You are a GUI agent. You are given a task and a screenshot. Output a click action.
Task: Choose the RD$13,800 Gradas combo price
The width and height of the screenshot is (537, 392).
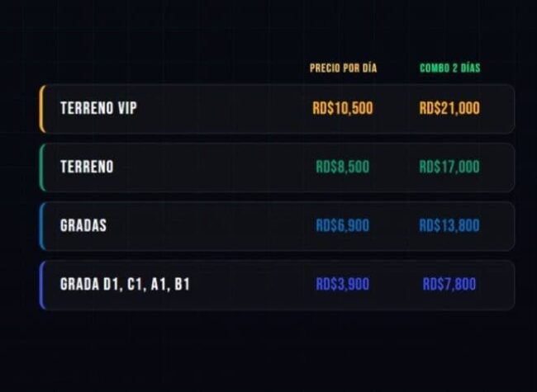tap(449, 225)
